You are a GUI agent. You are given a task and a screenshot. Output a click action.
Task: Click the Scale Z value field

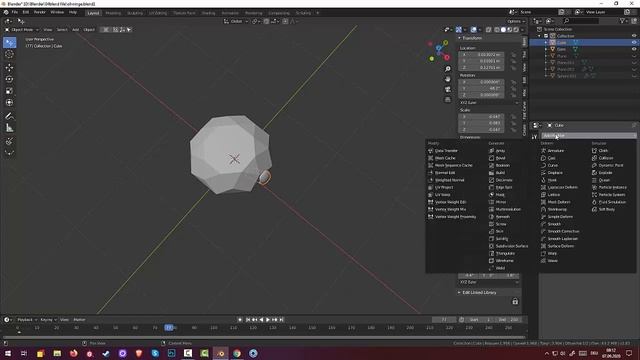coord(482,129)
